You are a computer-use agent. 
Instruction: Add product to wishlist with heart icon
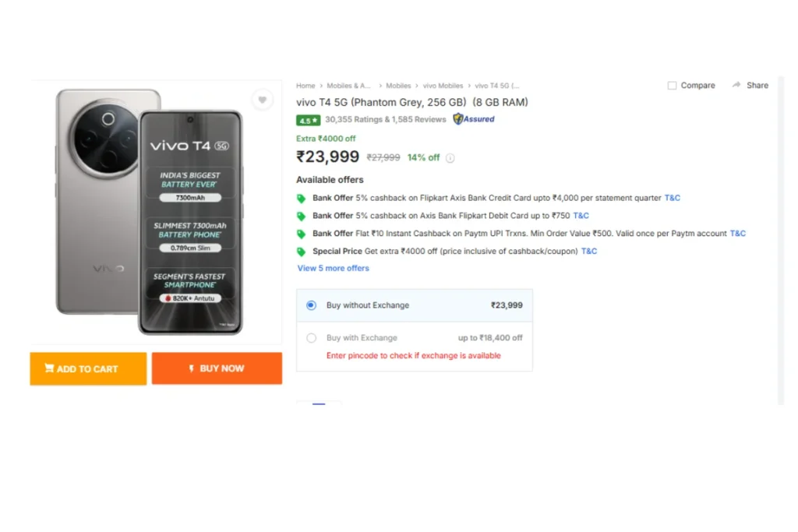[x=262, y=100]
